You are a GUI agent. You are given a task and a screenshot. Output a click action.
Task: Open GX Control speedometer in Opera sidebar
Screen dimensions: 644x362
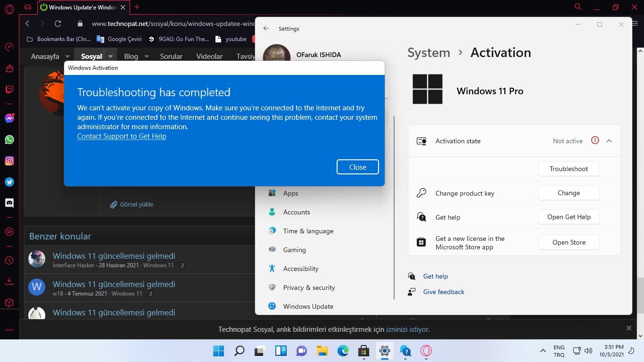tap(9, 47)
